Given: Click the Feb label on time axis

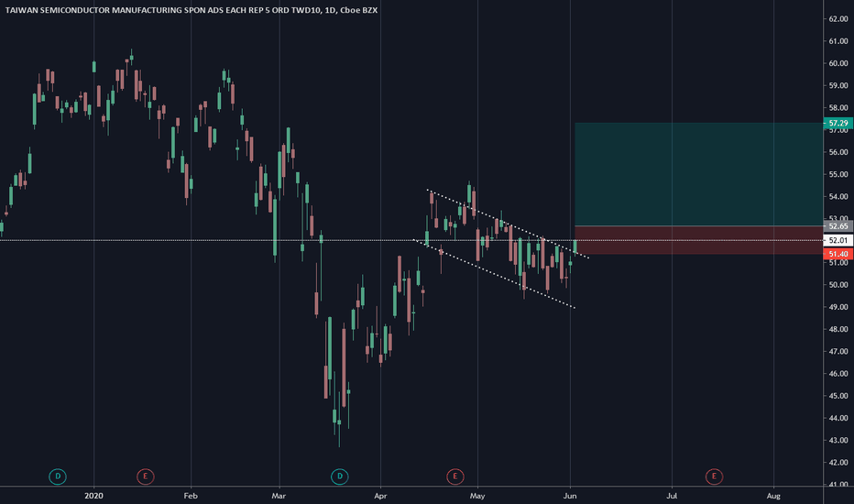Looking at the screenshot, I should click(191, 496).
